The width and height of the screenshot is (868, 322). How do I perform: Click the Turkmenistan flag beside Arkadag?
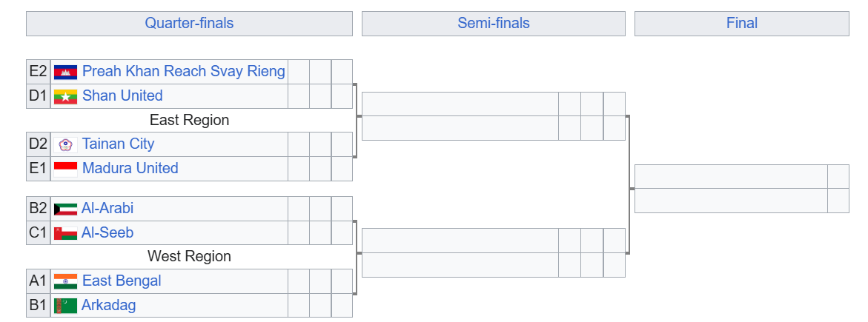tap(65, 306)
